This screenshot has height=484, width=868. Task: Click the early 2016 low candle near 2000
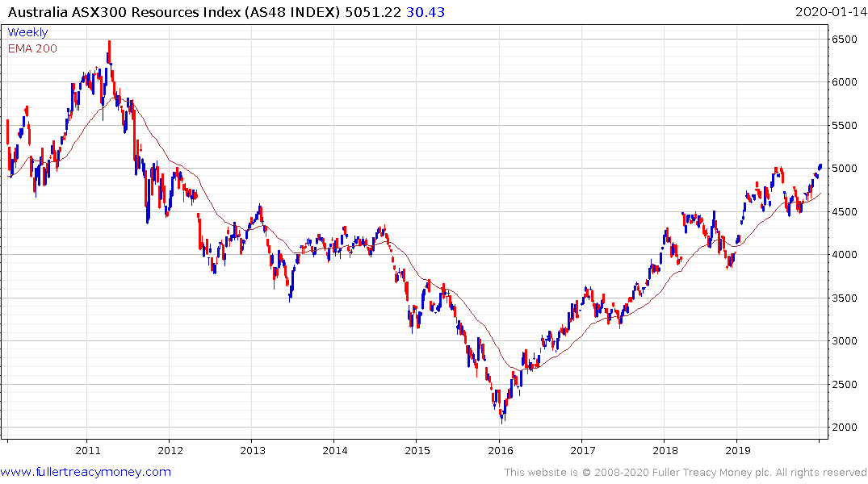point(502,416)
